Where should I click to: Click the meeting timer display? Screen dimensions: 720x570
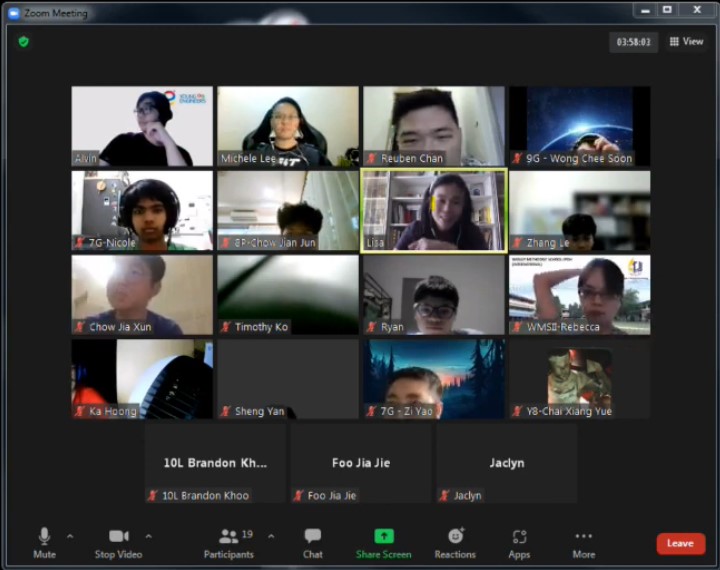(x=634, y=42)
